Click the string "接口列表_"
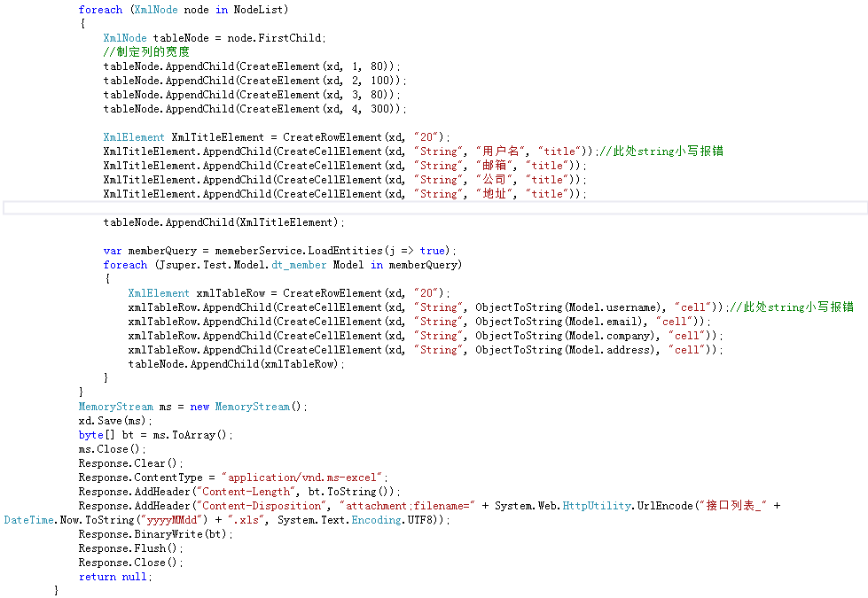 732,506
